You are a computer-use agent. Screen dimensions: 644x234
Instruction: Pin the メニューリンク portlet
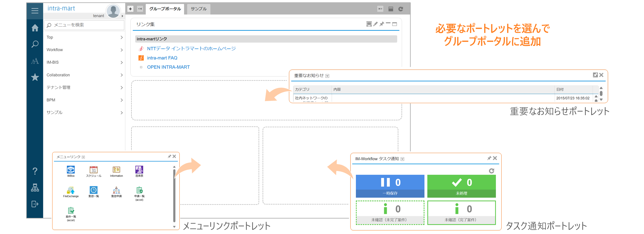pos(169,156)
